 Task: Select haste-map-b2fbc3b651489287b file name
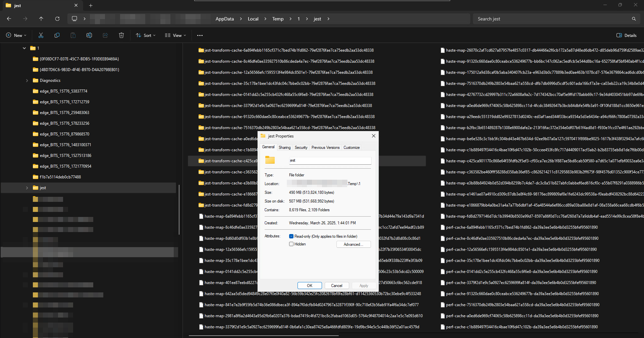pos(545,128)
